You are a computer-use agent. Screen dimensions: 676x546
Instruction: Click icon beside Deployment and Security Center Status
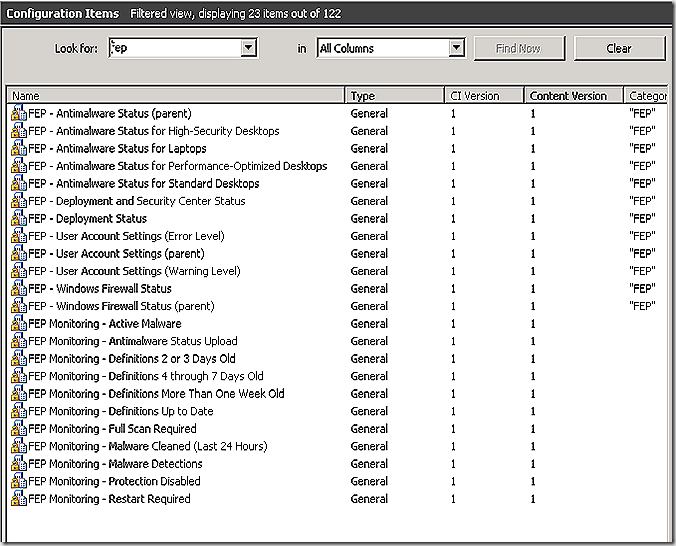pyautogui.click(x=19, y=201)
